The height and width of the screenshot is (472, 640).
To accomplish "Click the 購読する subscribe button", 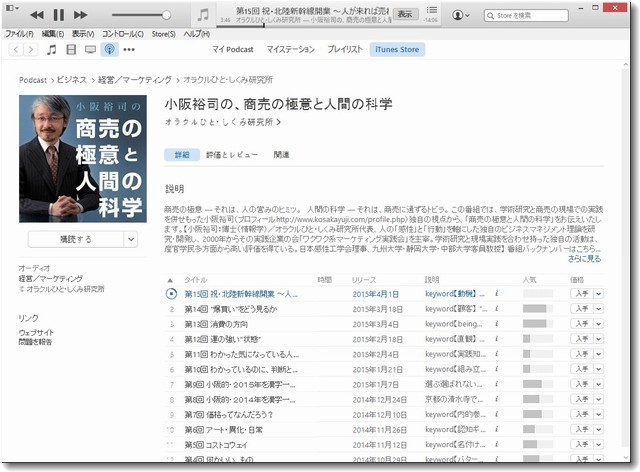I will pos(76,239).
